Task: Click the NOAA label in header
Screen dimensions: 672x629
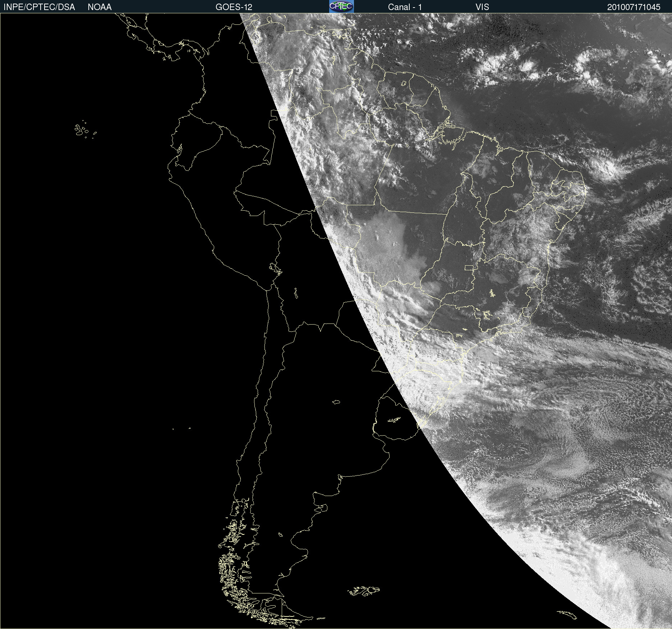Action: 100,7
